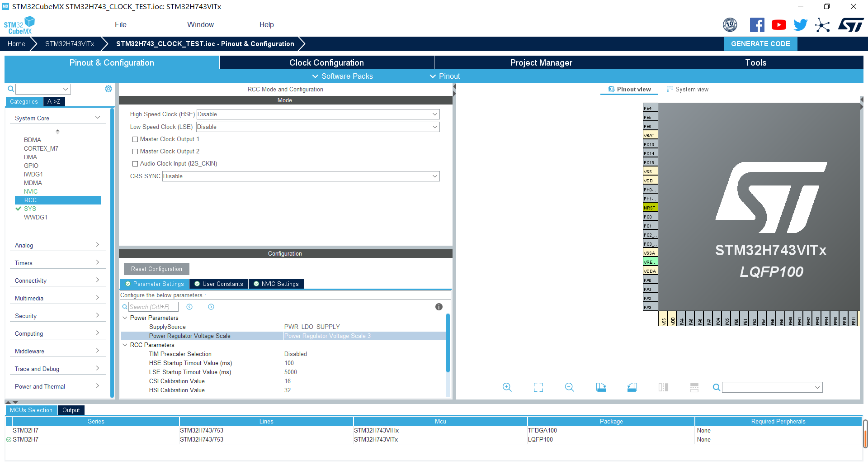Show the A->Z sorted list tab
The width and height of the screenshot is (868, 466).
(x=54, y=101)
